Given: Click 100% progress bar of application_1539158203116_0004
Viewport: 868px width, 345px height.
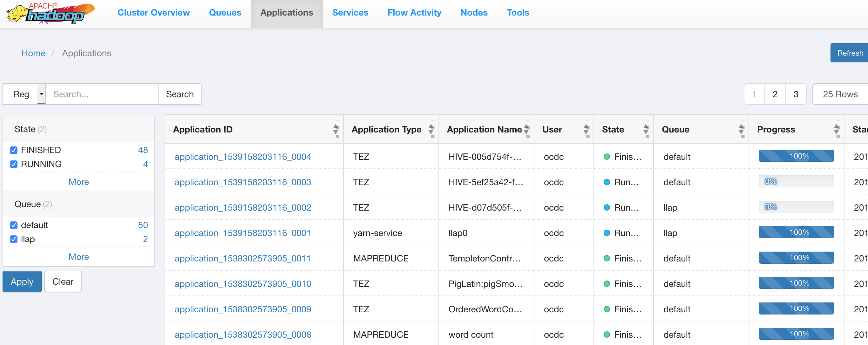Looking at the screenshot, I should 796,156.
